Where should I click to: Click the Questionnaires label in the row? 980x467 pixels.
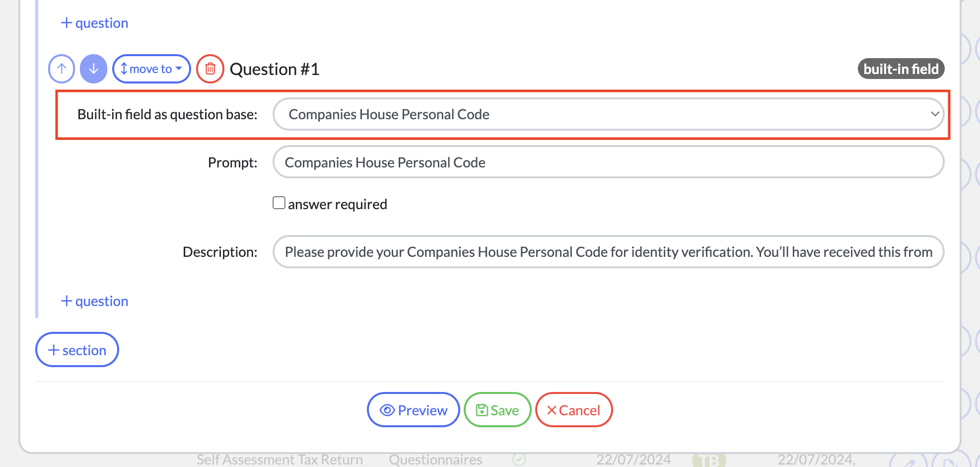pyautogui.click(x=435, y=460)
